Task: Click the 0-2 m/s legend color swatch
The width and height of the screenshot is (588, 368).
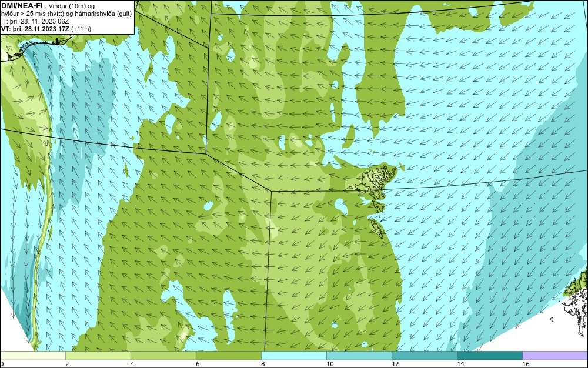Action: [x=33, y=356]
